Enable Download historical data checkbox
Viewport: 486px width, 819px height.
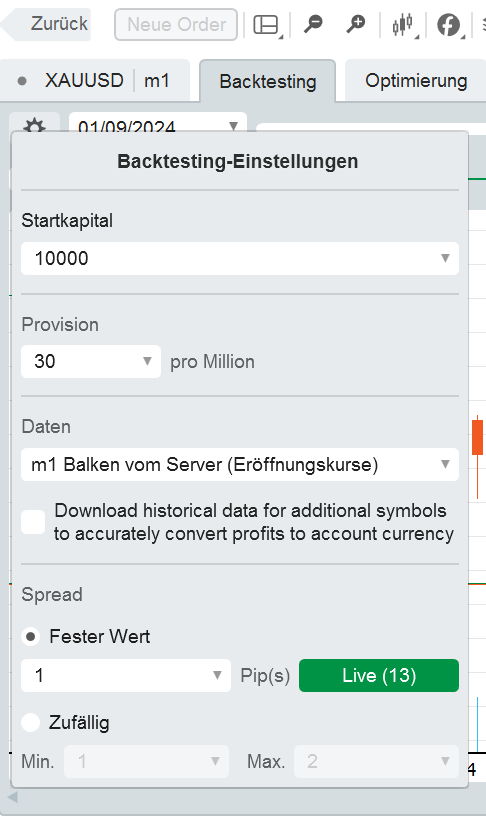click(33, 522)
